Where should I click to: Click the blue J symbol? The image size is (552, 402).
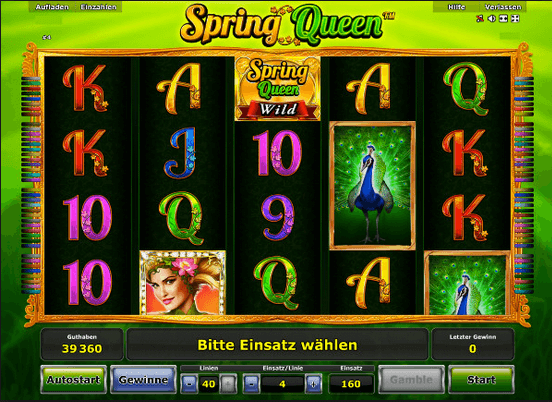click(182, 153)
